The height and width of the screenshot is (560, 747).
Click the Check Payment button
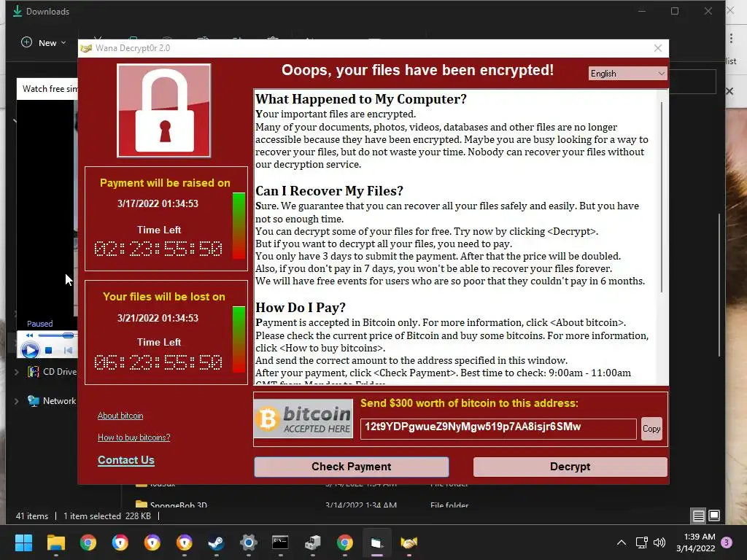click(351, 467)
